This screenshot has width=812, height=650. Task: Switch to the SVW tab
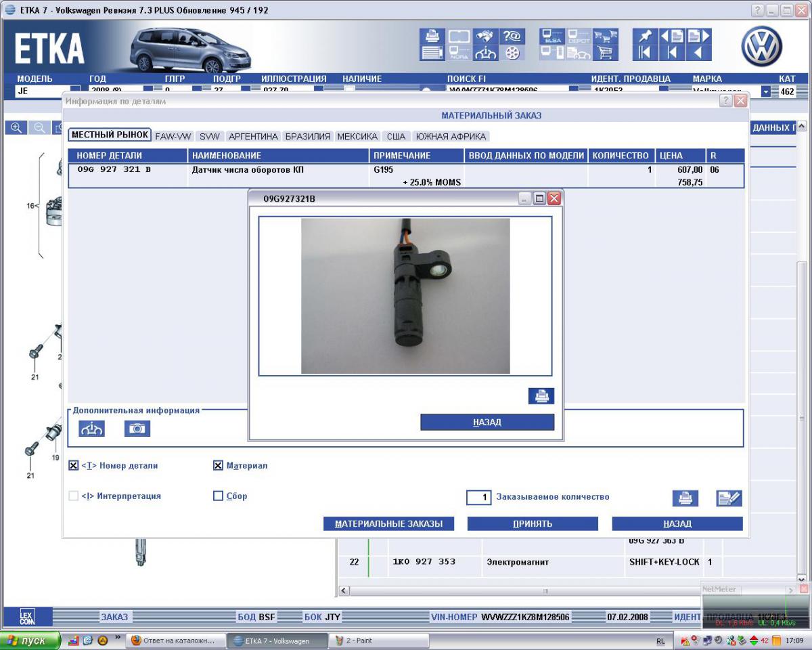pyautogui.click(x=210, y=136)
